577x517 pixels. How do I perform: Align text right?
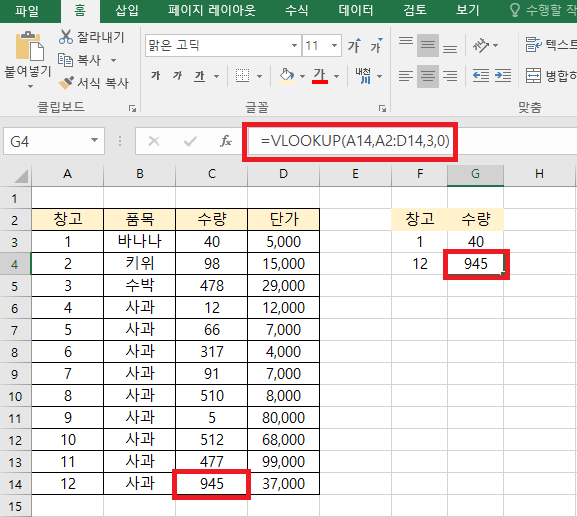(x=450, y=76)
